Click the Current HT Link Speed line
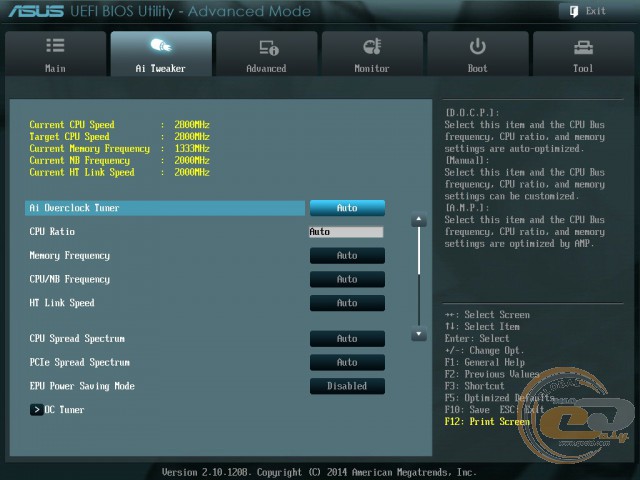640x480 pixels. click(x=120, y=172)
